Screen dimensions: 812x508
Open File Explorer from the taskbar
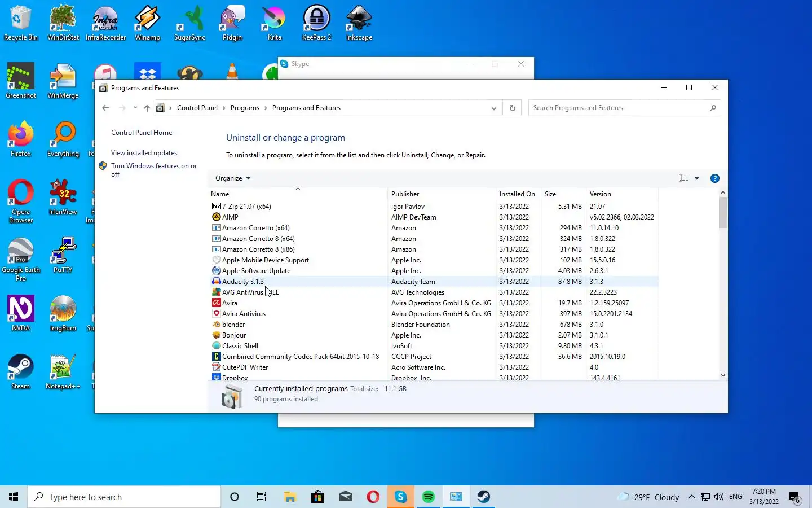coord(290,497)
